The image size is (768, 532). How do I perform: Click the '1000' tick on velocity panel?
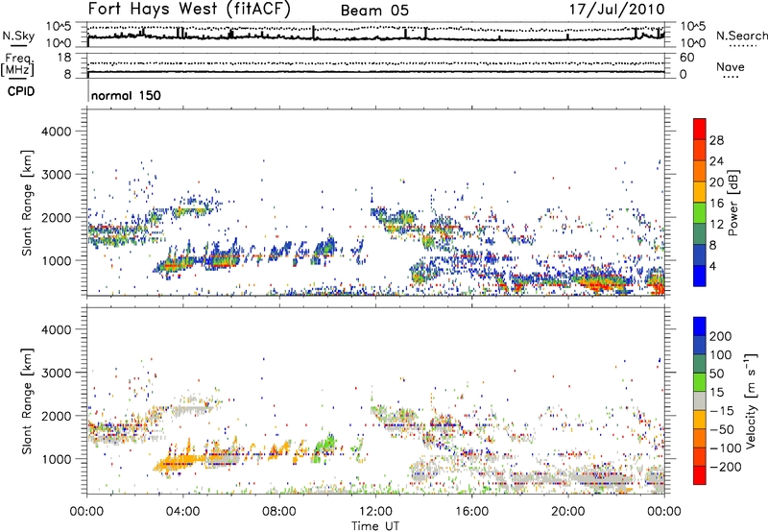point(57,459)
